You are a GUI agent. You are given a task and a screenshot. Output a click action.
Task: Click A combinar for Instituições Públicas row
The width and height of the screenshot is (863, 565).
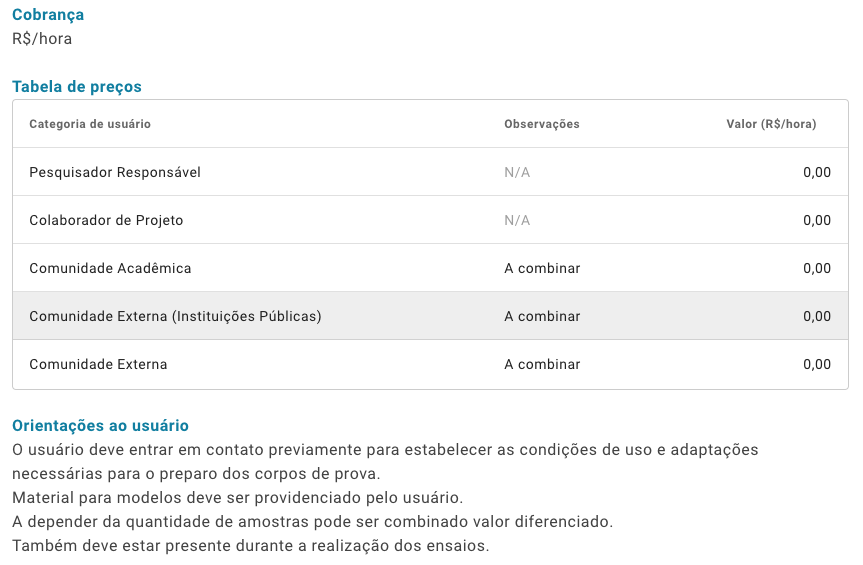542,316
